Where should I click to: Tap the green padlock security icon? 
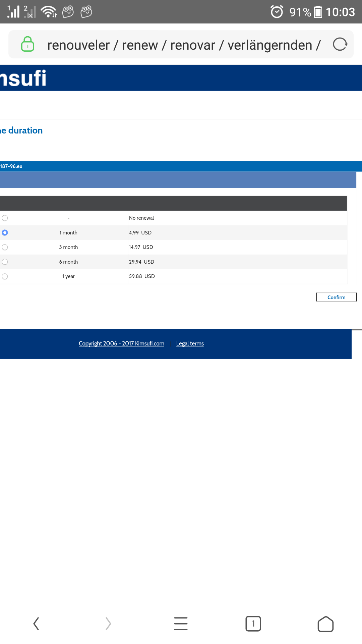click(x=27, y=44)
